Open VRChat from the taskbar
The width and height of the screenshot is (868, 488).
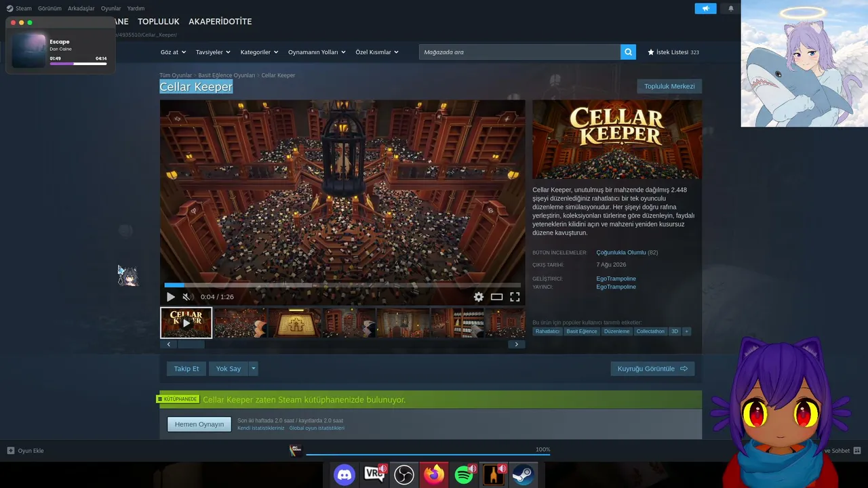point(374,474)
